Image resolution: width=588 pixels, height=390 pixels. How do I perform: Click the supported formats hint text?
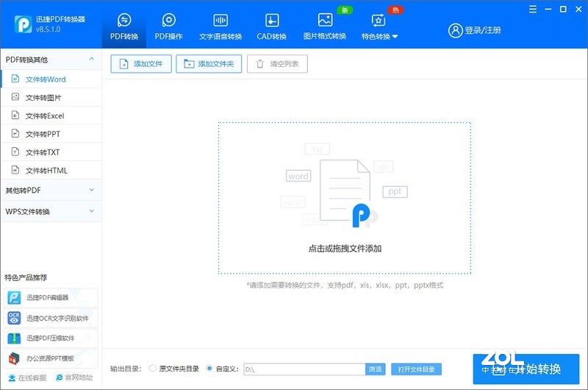(x=345, y=286)
